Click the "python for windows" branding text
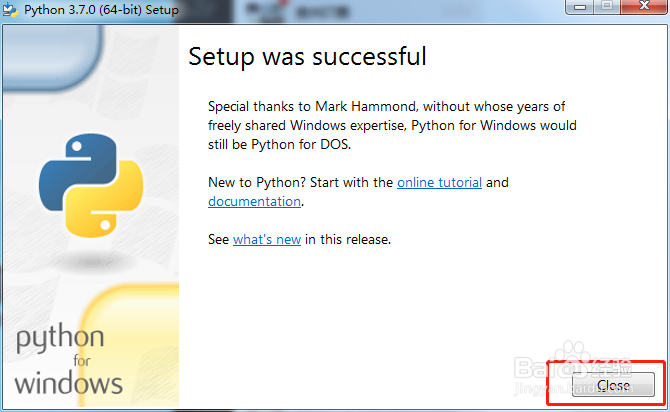The image size is (670, 412). (x=68, y=361)
